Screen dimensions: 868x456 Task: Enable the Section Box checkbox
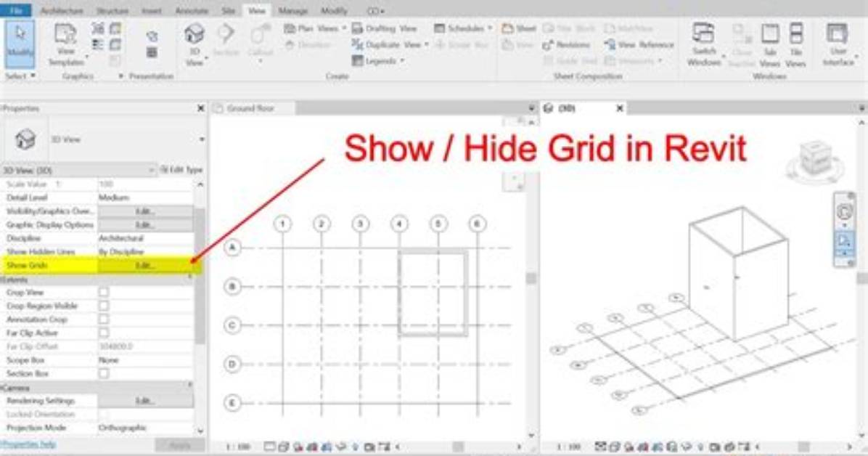point(104,373)
